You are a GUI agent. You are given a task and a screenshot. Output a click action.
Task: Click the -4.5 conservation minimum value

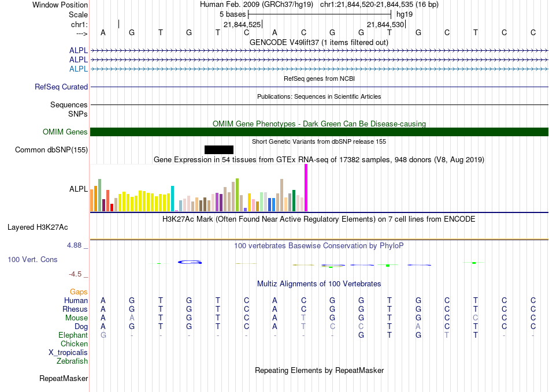(x=75, y=274)
